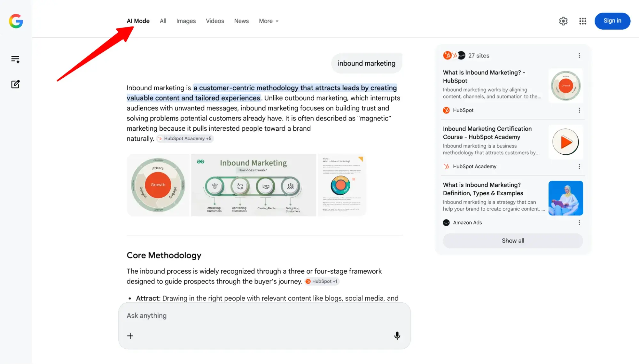639x364 pixels.
Task: Click the stacked site favicons beside 27 sites
Action: pos(454,56)
